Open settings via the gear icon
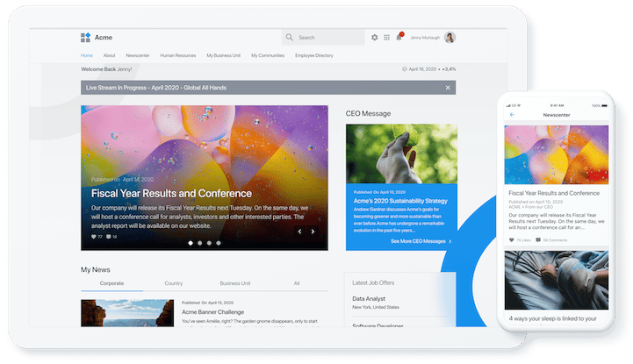 pyautogui.click(x=375, y=38)
